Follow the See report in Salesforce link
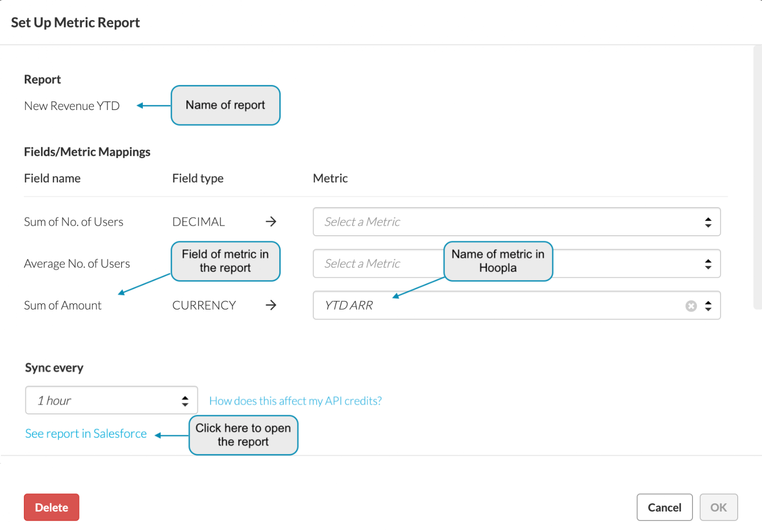This screenshot has height=532, width=762. coord(86,433)
